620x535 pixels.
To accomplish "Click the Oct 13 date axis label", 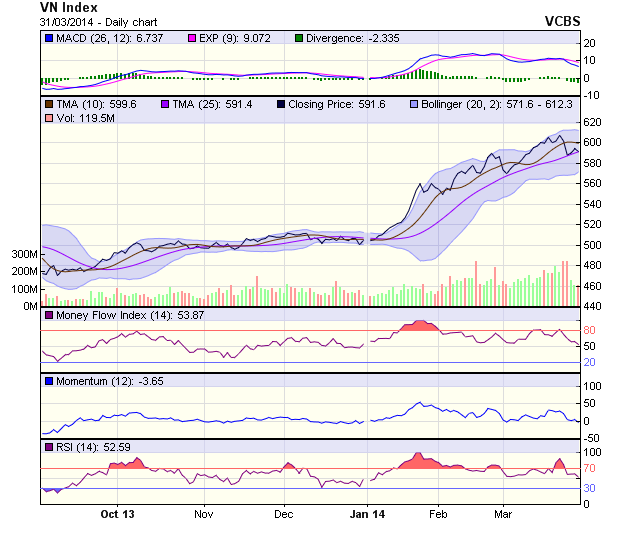I will point(117,514).
